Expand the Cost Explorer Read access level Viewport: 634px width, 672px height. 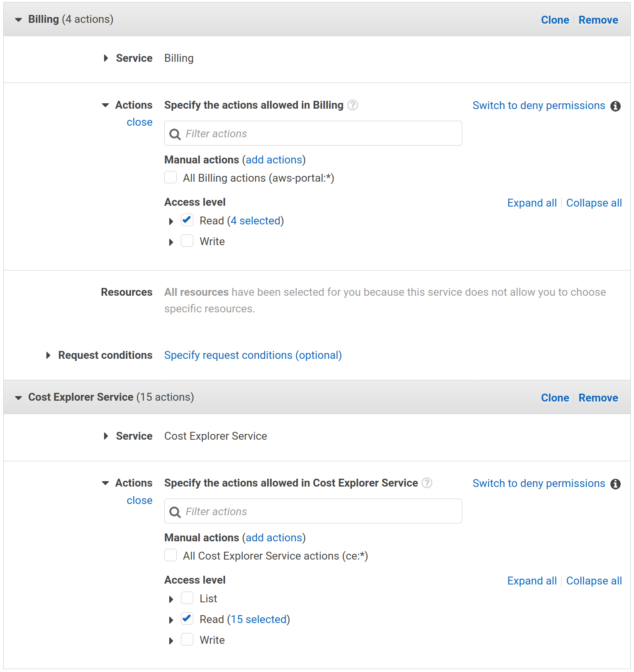coord(171,620)
